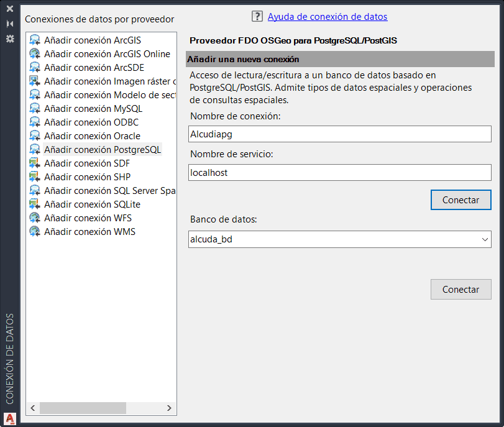Image resolution: width=504 pixels, height=427 pixels.
Task: Click the Nombre de servicio field
Action: (x=339, y=173)
